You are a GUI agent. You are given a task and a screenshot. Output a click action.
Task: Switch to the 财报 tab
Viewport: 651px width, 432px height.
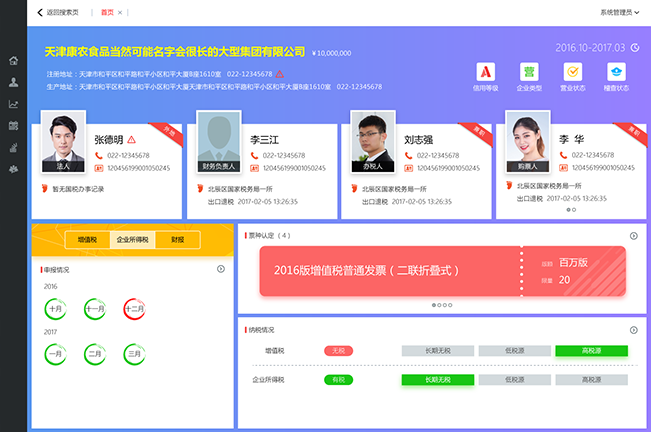pyautogui.click(x=177, y=240)
